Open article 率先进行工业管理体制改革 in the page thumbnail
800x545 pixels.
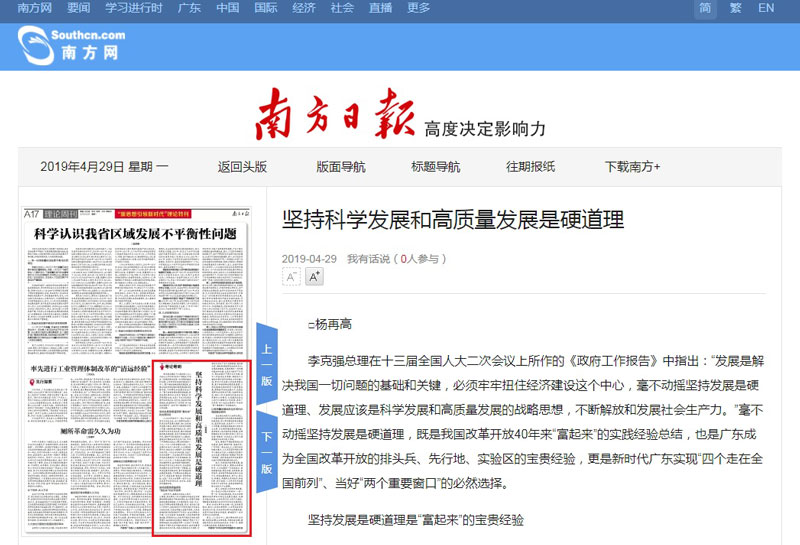(x=90, y=368)
